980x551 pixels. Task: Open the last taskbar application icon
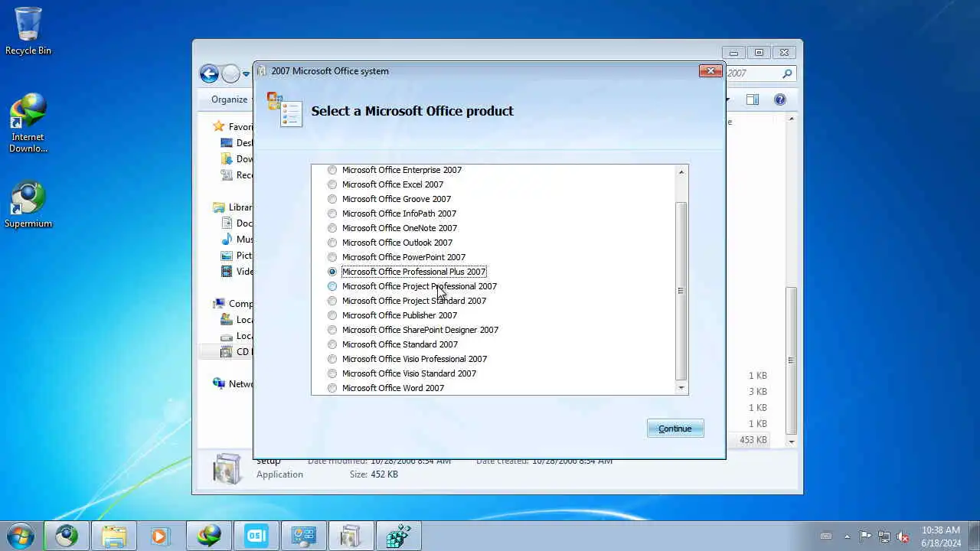(x=398, y=536)
